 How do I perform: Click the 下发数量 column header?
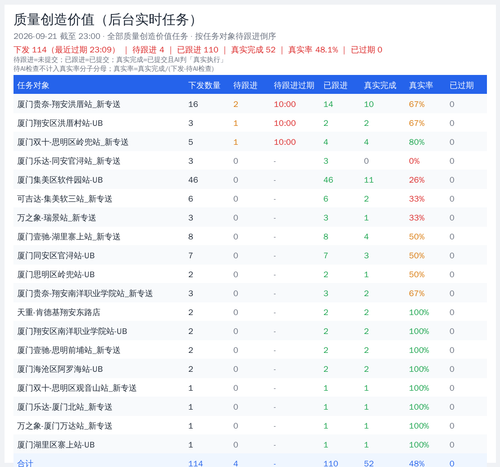pyautogui.click(x=204, y=85)
